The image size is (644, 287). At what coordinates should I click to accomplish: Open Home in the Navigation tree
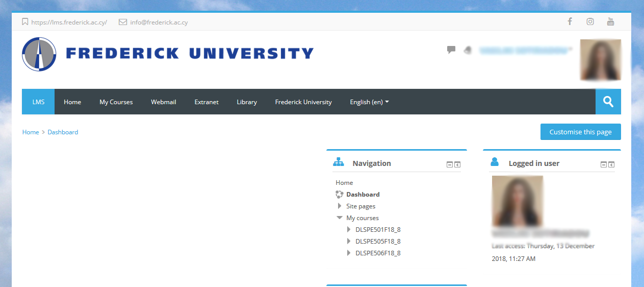point(344,182)
